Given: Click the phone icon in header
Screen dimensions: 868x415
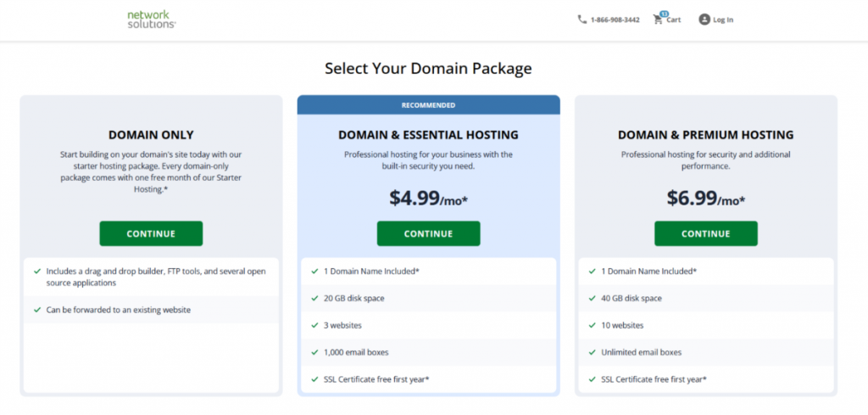Looking at the screenshot, I should pyautogui.click(x=581, y=20).
